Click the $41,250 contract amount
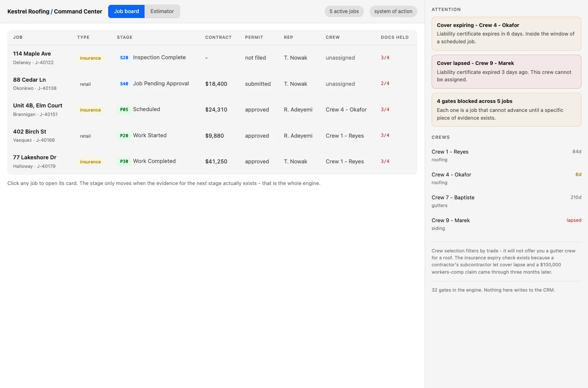Viewport: 588px width, 388px height. pos(216,161)
